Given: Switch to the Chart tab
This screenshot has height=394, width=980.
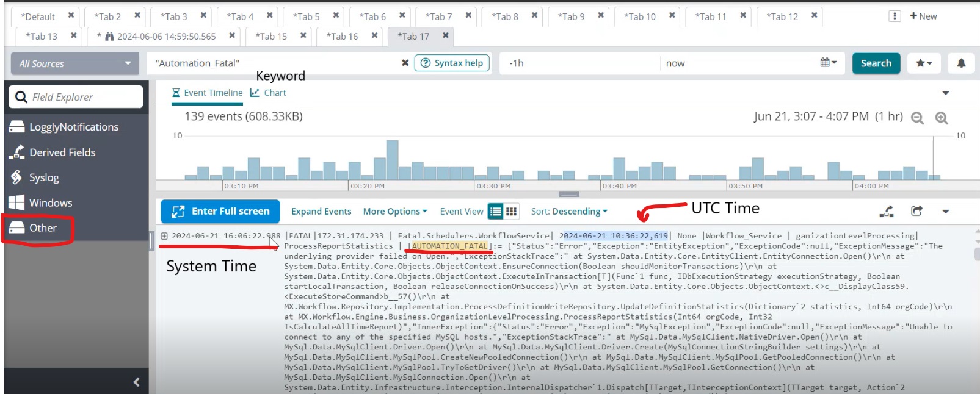Looking at the screenshot, I should [269, 93].
